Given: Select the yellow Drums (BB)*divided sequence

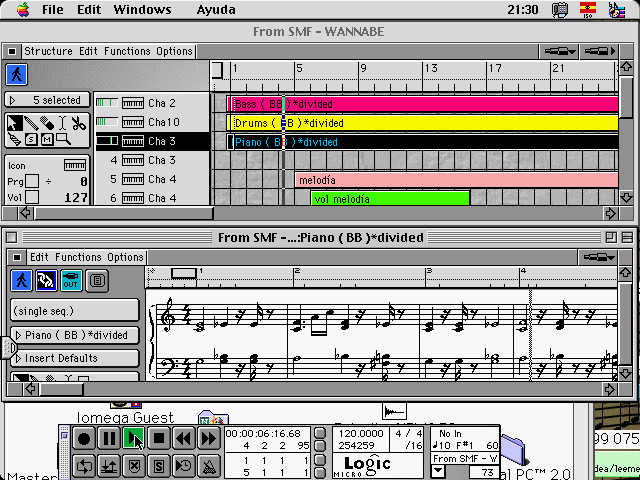Looking at the screenshot, I should tap(423, 123).
